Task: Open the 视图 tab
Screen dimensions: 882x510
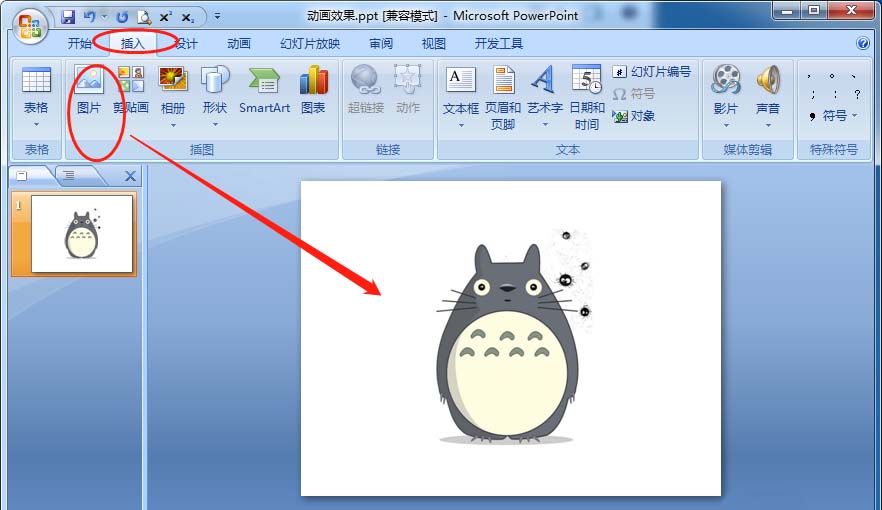Action: [x=433, y=43]
